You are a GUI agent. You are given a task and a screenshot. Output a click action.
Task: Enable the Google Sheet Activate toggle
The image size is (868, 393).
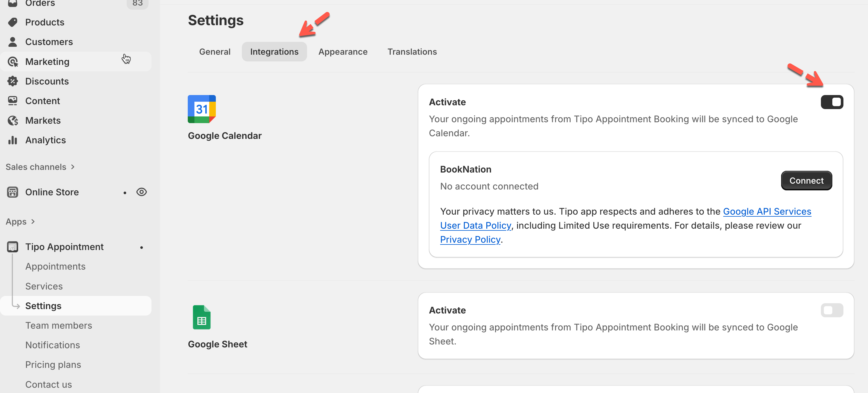point(832,310)
